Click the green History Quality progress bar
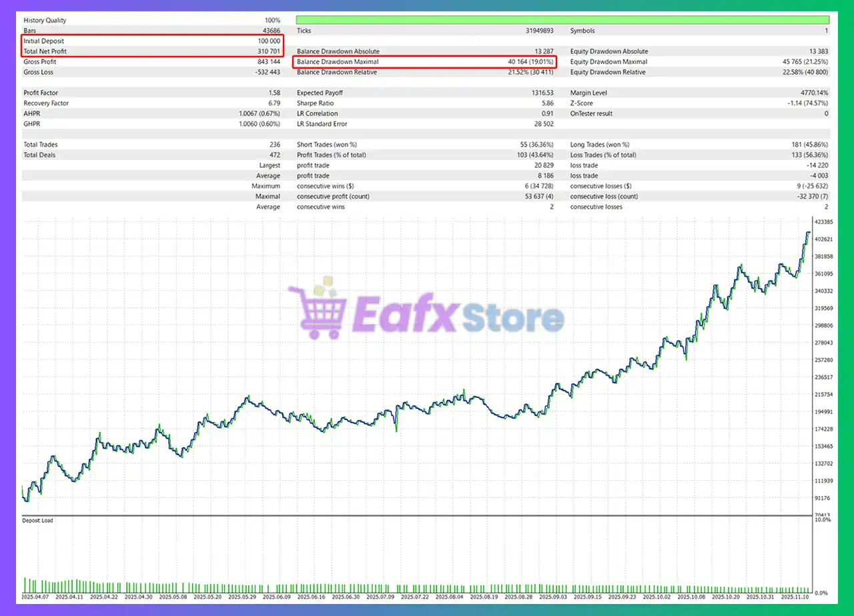 (562, 20)
